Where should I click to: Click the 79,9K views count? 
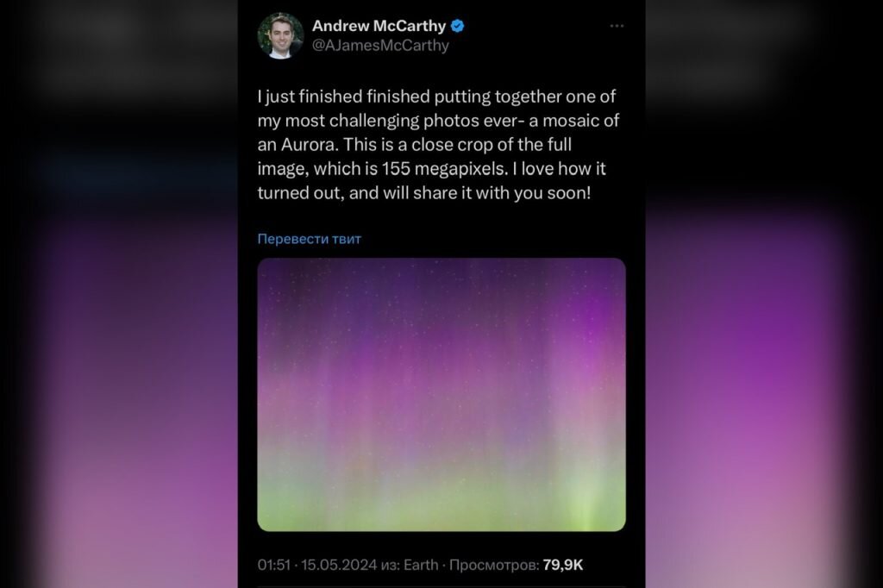pyautogui.click(x=562, y=565)
